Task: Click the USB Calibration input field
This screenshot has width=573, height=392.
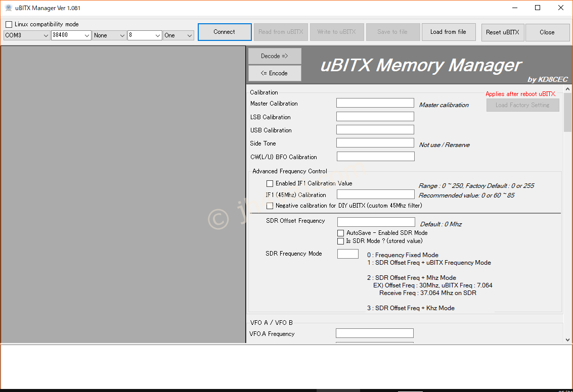Action: 375,129
